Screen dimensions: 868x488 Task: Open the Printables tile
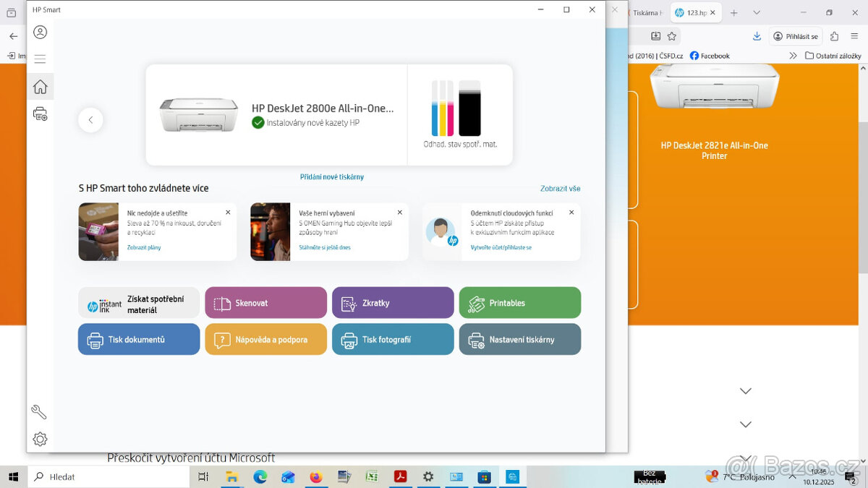pyautogui.click(x=519, y=303)
